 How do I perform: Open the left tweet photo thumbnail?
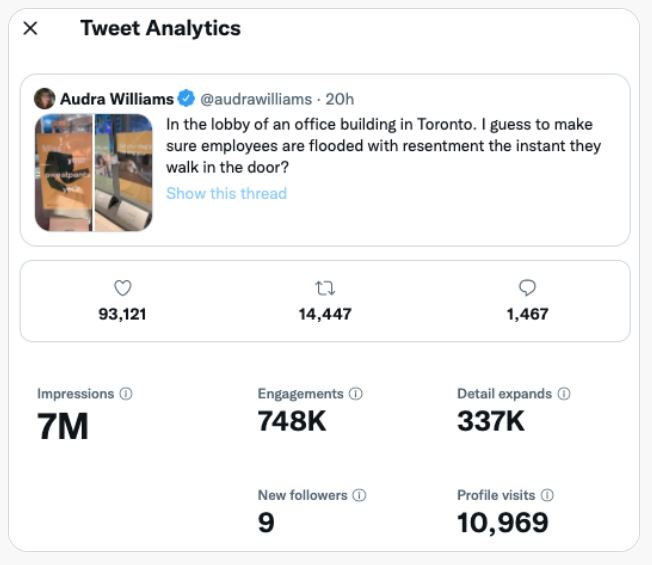click(x=64, y=172)
